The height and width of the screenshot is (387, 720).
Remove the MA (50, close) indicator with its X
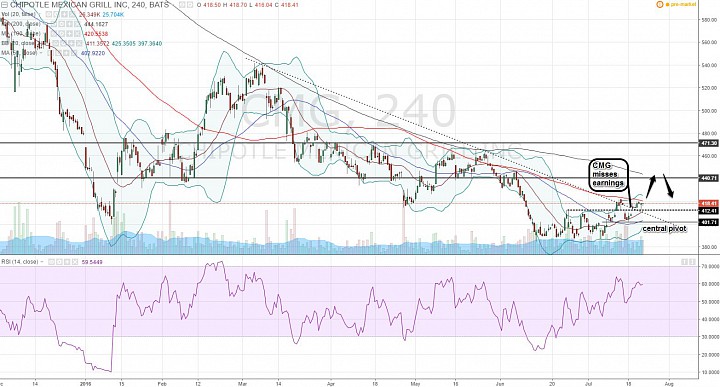[74, 53]
